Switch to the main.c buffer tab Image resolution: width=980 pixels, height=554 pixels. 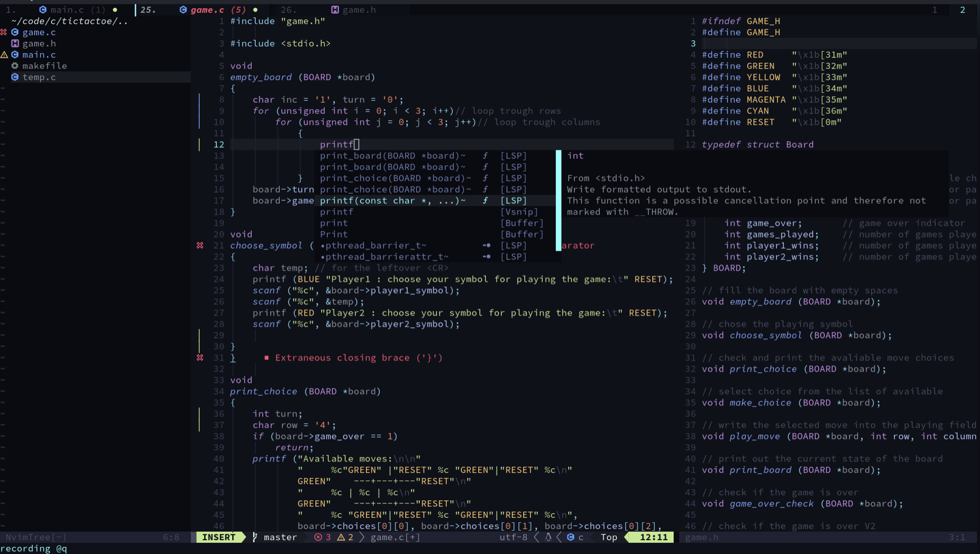(78, 10)
